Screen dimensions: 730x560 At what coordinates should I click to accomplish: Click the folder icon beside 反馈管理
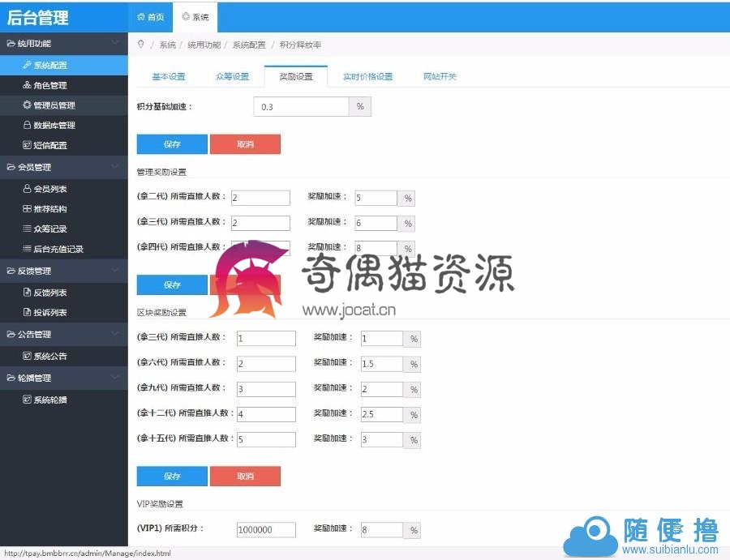point(11,271)
